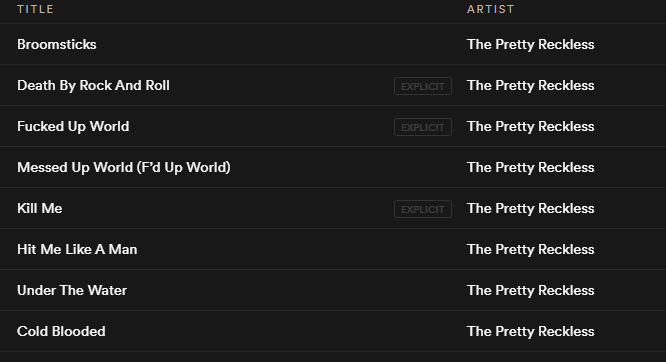This screenshot has width=666, height=362.
Task: Select the EXPLICIT badge beside Kill Me
Action: pos(423,209)
